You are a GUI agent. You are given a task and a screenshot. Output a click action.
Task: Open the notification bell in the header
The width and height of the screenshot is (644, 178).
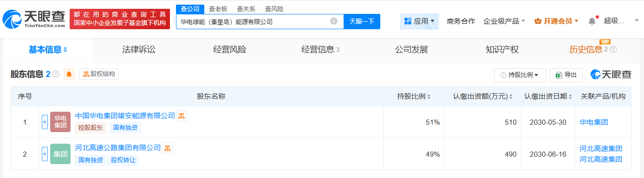592,21
